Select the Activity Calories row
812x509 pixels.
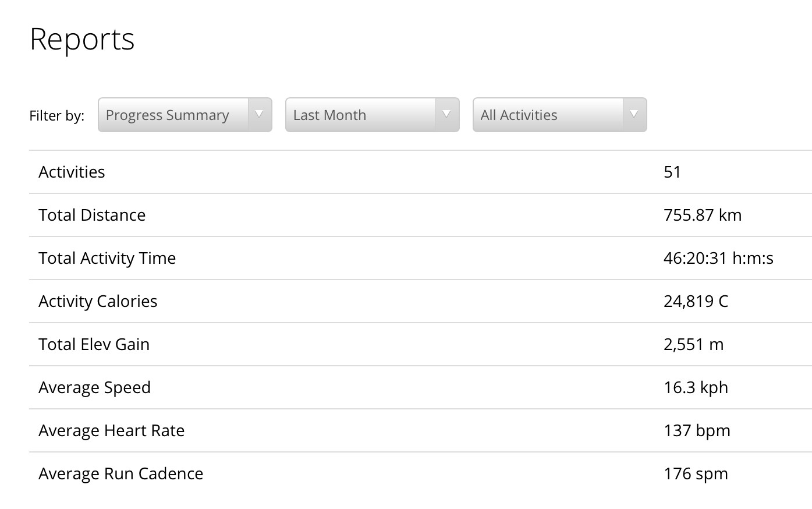(420, 301)
